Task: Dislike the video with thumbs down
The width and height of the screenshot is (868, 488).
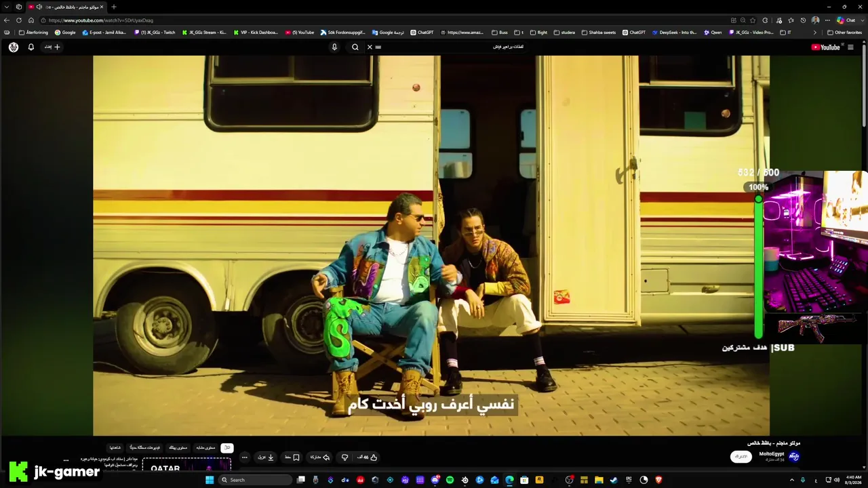Action: (344, 457)
